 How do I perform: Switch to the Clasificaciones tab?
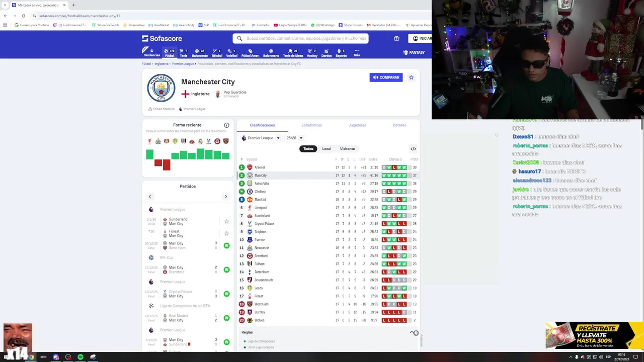pos(262,125)
